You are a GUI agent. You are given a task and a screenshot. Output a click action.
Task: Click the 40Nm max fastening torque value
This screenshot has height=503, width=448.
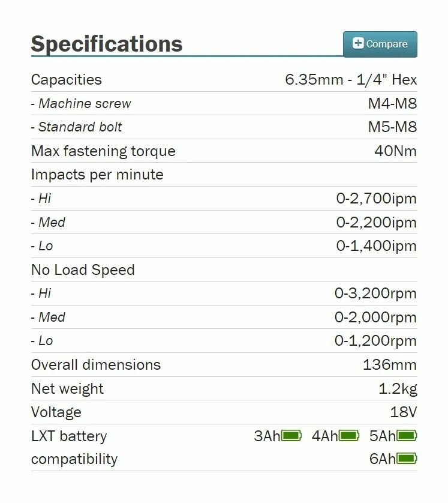[x=396, y=151]
